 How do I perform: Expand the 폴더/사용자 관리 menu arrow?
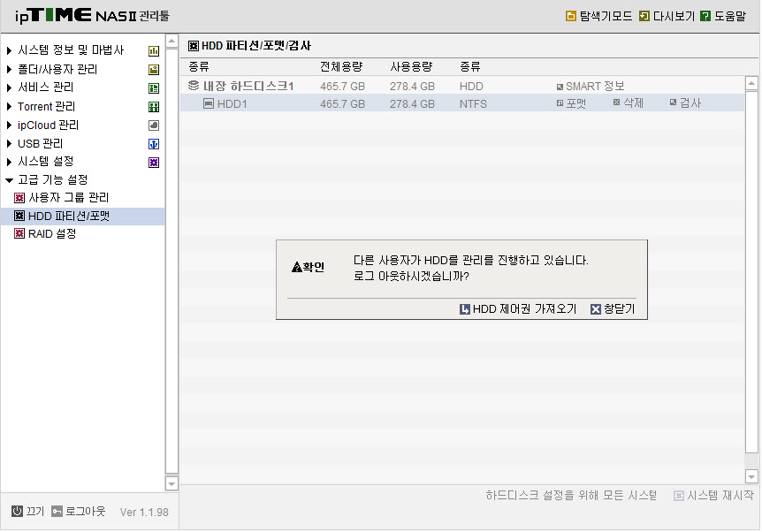tap(9, 70)
